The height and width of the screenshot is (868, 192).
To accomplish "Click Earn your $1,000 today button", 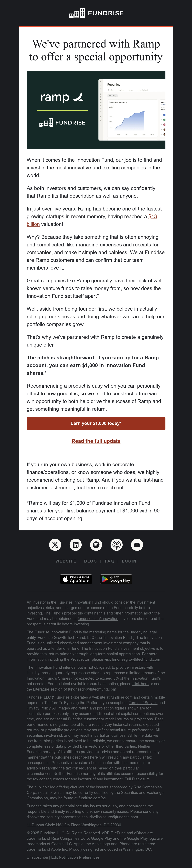I will (96, 424).
